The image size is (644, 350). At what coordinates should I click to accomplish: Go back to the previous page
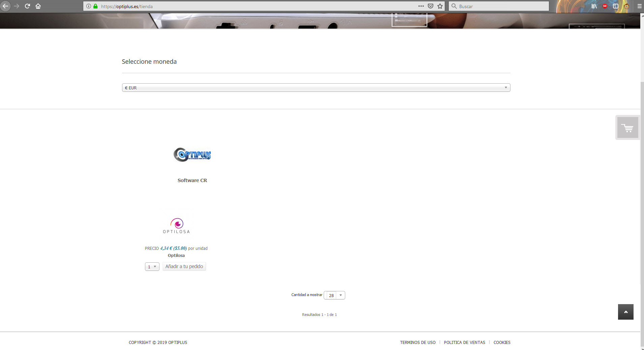click(x=5, y=6)
